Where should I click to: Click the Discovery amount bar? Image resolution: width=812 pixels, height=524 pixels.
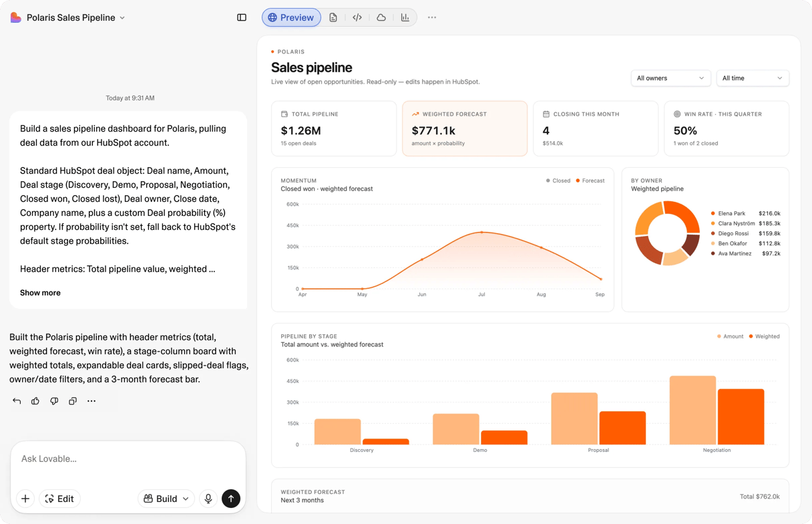pyautogui.click(x=338, y=432)
